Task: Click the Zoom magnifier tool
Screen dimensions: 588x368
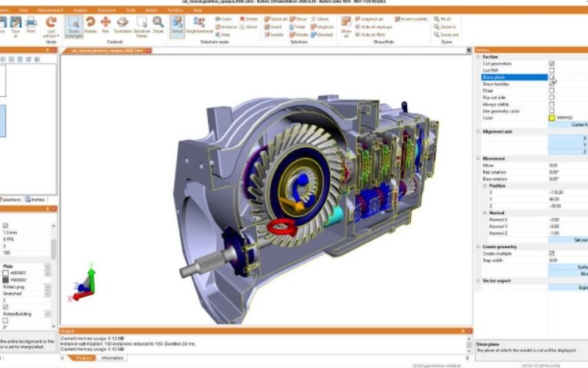Action: [x=158, y=25]
